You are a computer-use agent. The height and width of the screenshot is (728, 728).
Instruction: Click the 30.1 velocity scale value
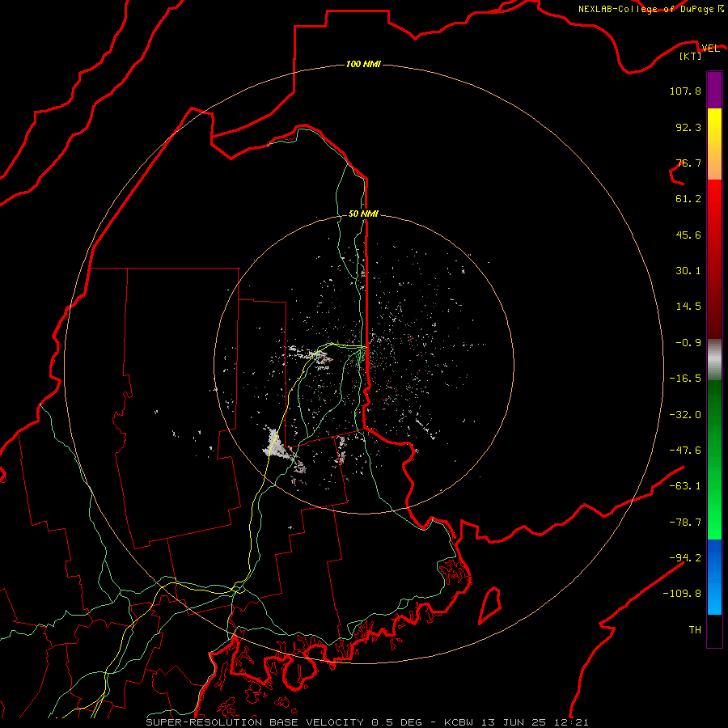(x=688, y=271)
